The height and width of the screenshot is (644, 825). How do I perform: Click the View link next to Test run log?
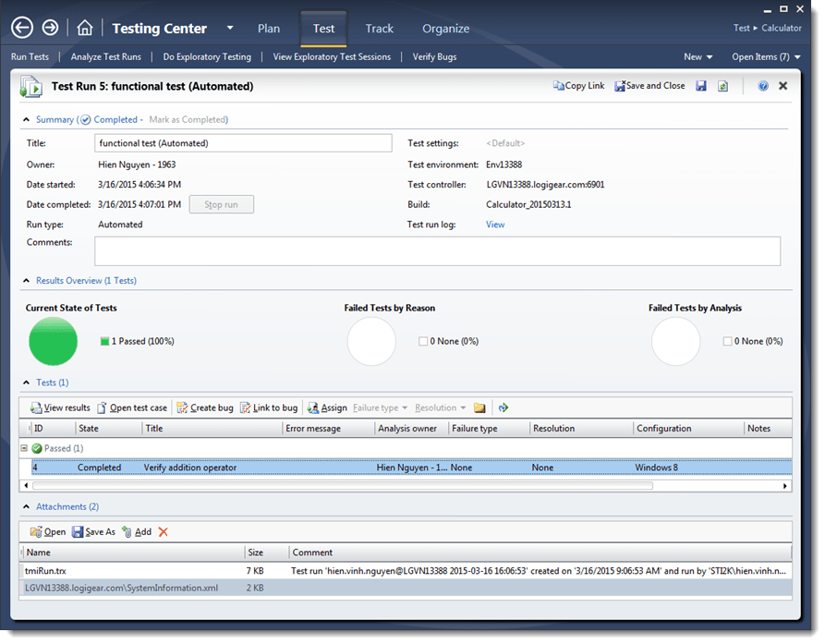(x=495, y=224)
